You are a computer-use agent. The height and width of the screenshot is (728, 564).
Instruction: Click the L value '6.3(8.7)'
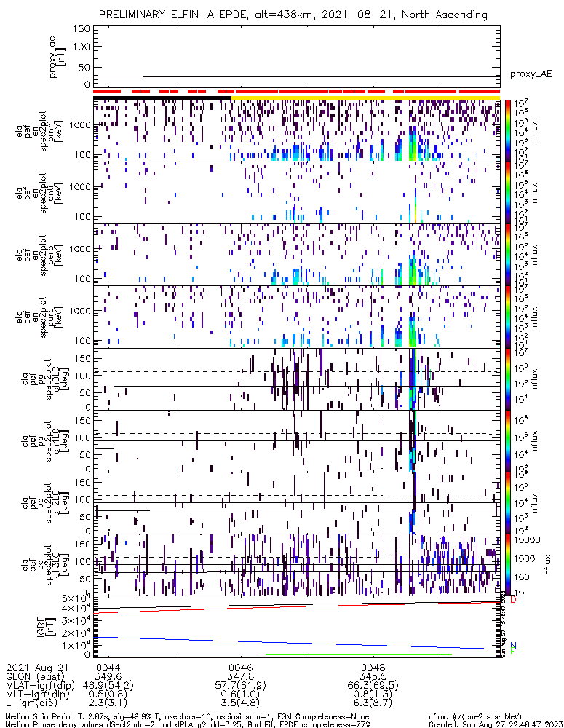373,703
